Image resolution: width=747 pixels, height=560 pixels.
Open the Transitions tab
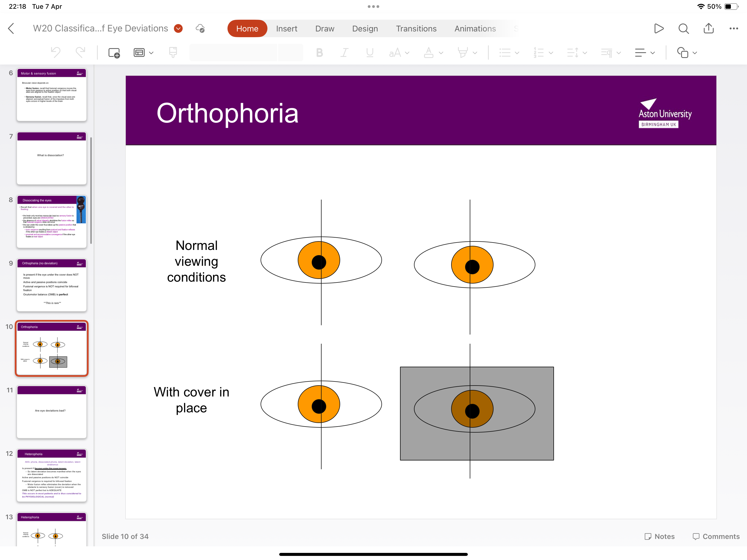click(416, 28)
